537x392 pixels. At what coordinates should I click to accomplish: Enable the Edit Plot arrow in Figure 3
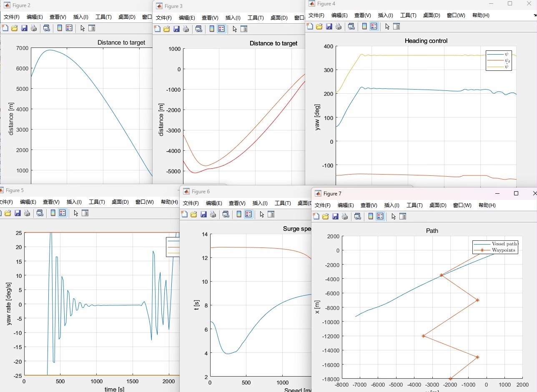[x=235, y=29]
